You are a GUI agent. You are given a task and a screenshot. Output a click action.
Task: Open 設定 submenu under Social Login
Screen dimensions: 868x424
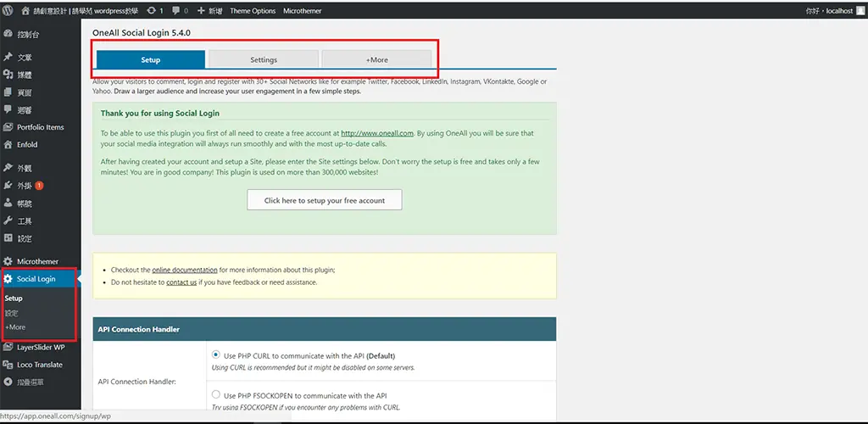[x=12, y=313]
